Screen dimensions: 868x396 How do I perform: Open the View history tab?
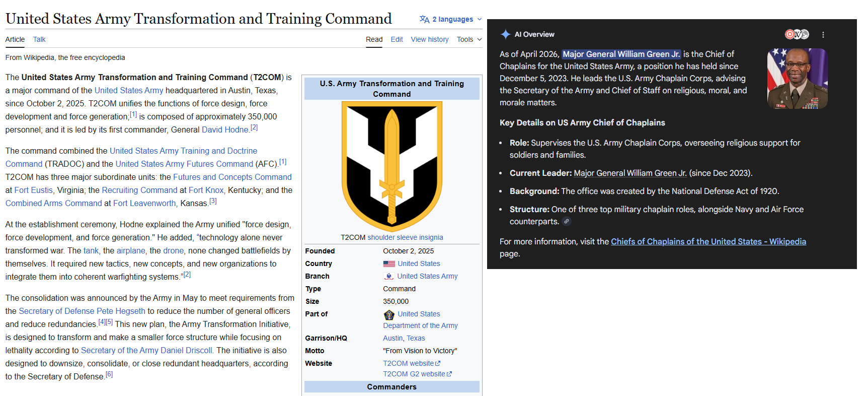click(430, 39)
